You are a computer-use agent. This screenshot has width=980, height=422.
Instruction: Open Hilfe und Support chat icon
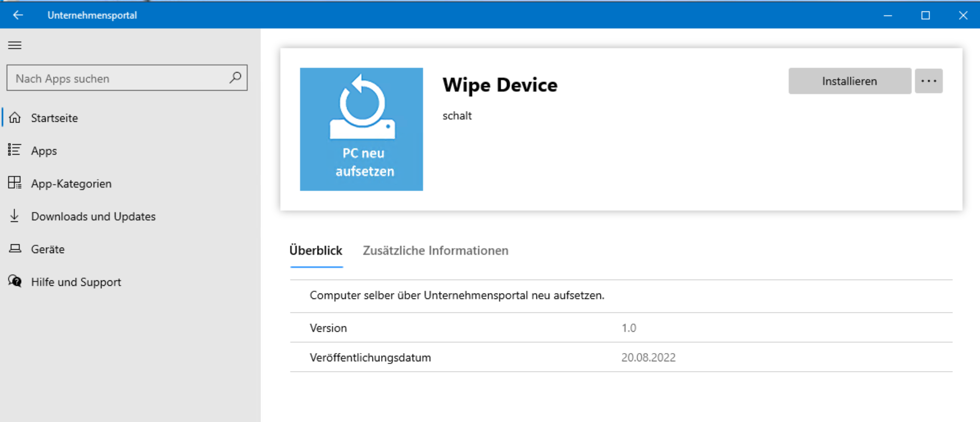point(15,282)
